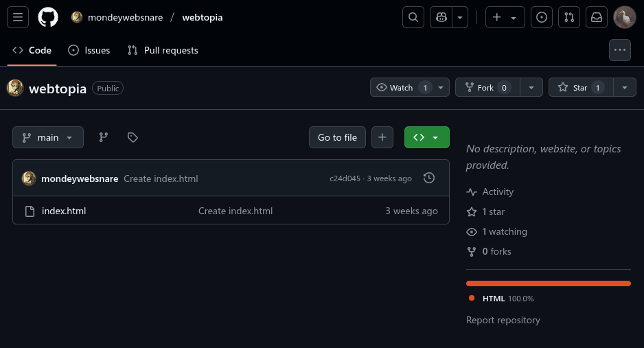
Task: Click index.html row commit message
Action: coord(235,211)
